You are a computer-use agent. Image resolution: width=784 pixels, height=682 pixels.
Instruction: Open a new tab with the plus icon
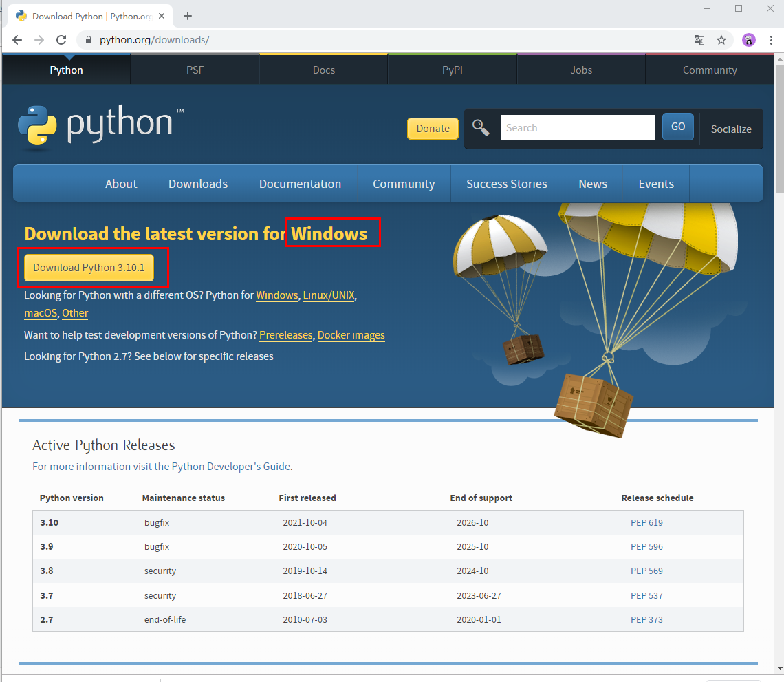188,16
